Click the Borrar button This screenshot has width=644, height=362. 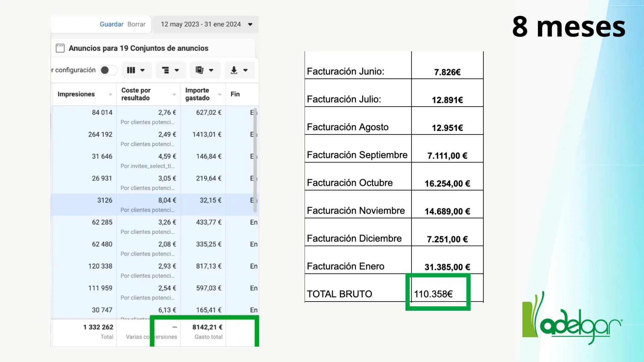click(x=136, y=24)
